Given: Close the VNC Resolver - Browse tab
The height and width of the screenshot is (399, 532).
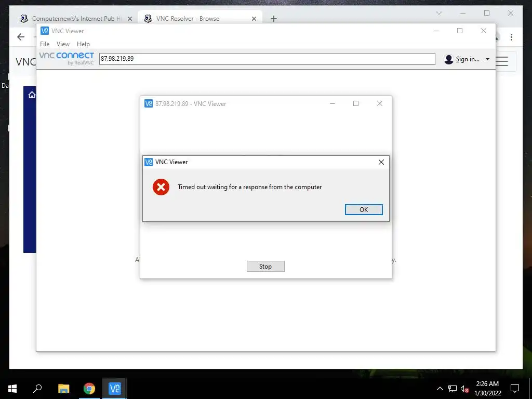Looking at the screenshot, I should (x=254, y=19).
